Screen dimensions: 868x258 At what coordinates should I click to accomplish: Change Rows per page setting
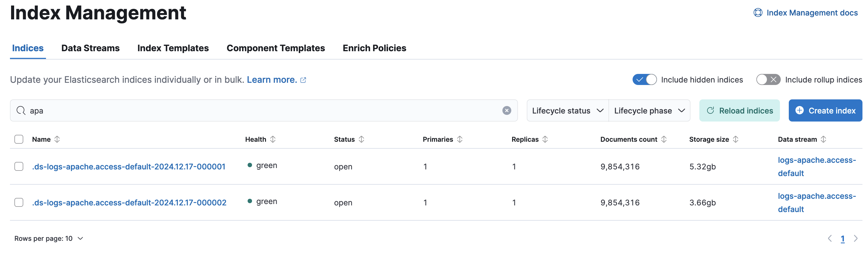pos(48,238)
